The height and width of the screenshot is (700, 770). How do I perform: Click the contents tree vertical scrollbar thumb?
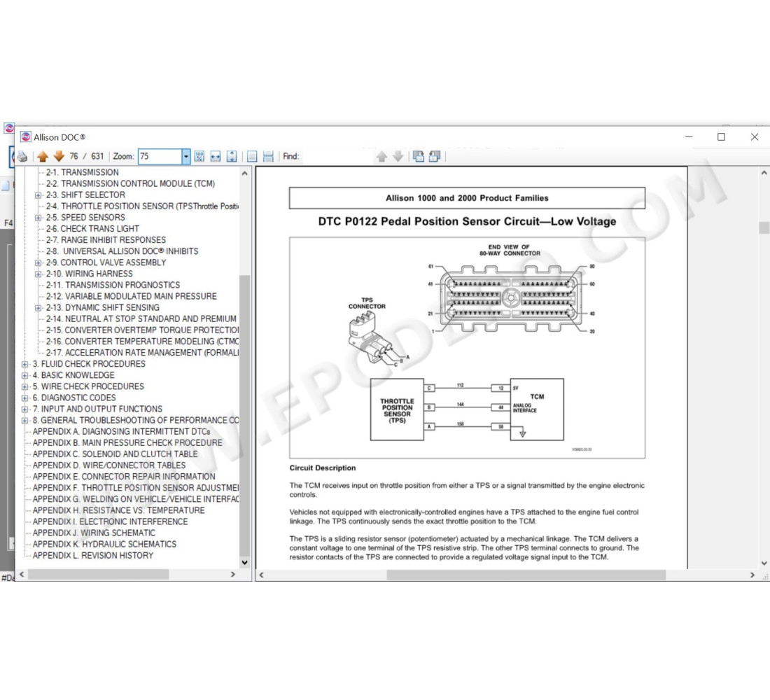coord(244,415)
